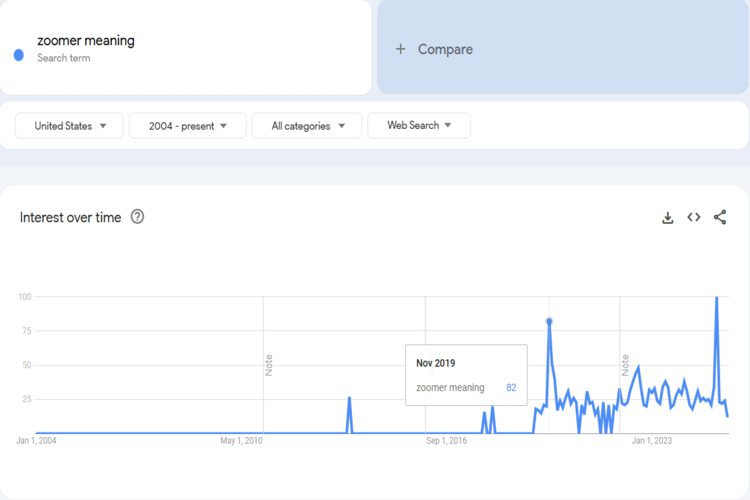Edit the zoomer meaning search term
Image resolution: width=750 pixels, height=500 pixels.
[86, 41]
